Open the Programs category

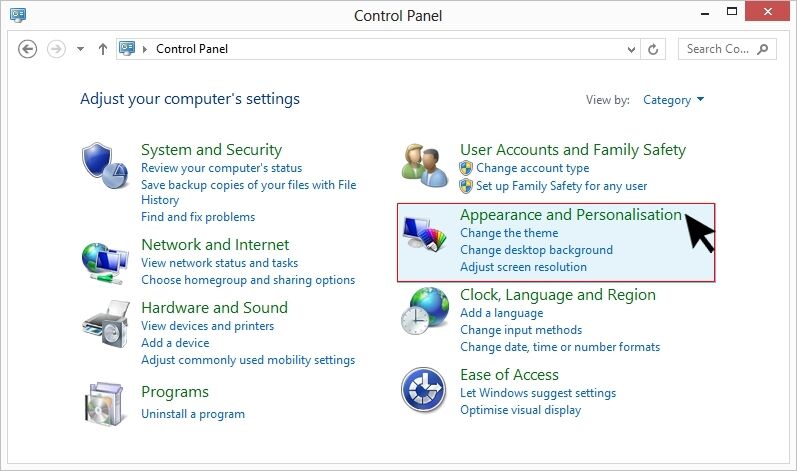point(175,392)
